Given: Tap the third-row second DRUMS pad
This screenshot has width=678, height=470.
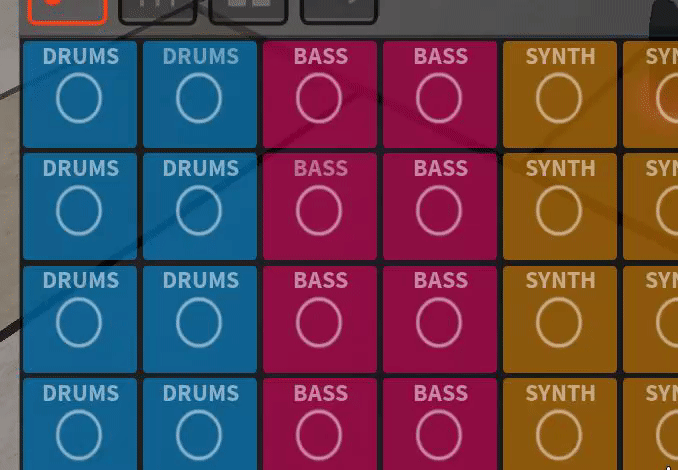Looking at the screenshot, I should click(200, 319).
